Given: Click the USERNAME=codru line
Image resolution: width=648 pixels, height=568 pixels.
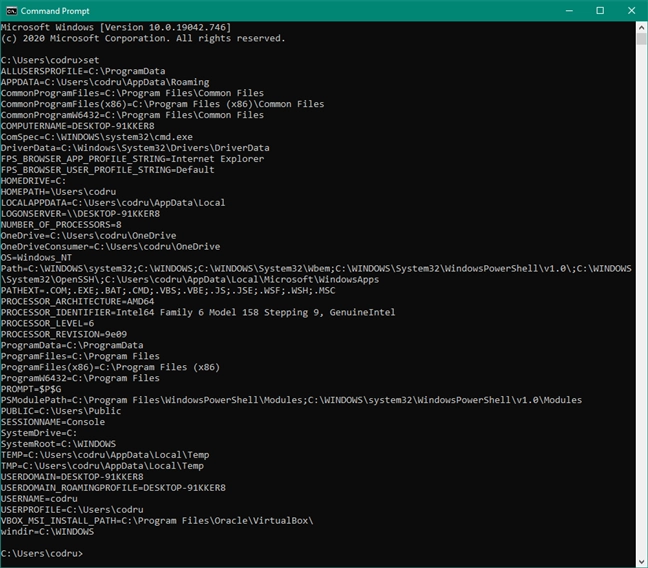Looking at the screenshot, I should click(39, 499).
